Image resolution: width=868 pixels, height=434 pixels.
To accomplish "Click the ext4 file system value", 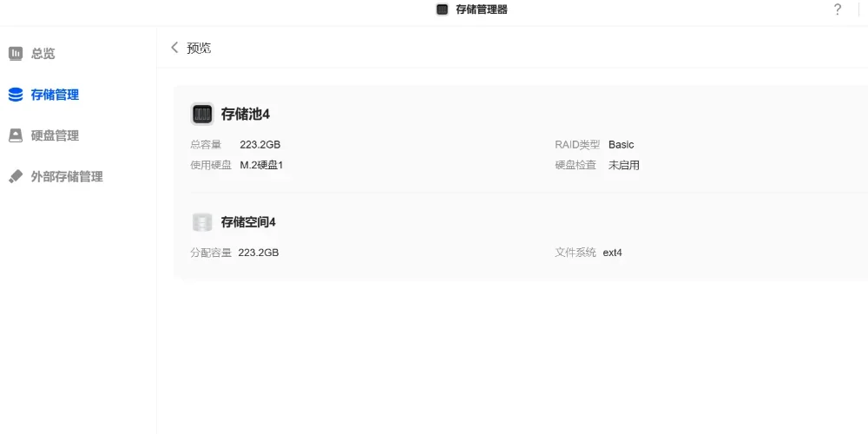I will pos(613,253).
